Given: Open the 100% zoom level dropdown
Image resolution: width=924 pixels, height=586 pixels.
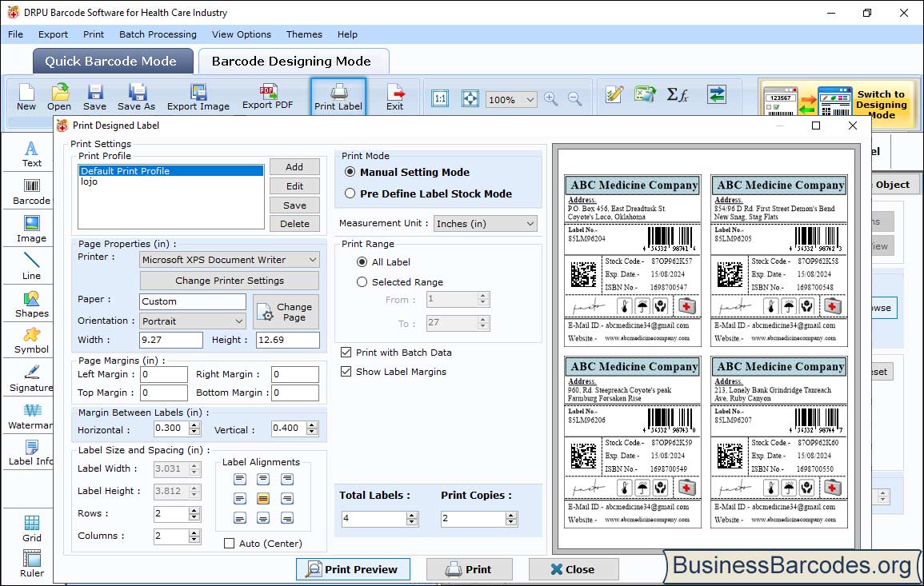Looking at the screenshot, I should pos(511,99).
